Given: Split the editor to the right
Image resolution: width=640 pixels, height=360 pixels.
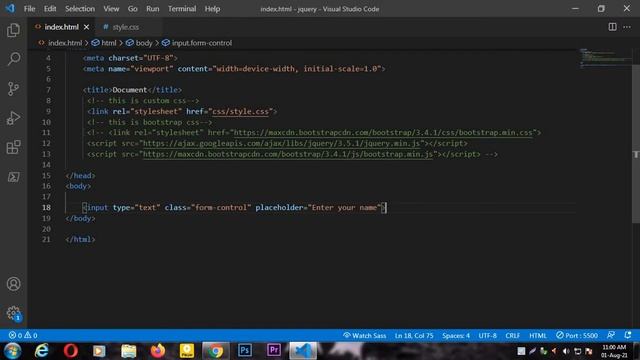Looking at the screenshot, I should pos(612,27).
